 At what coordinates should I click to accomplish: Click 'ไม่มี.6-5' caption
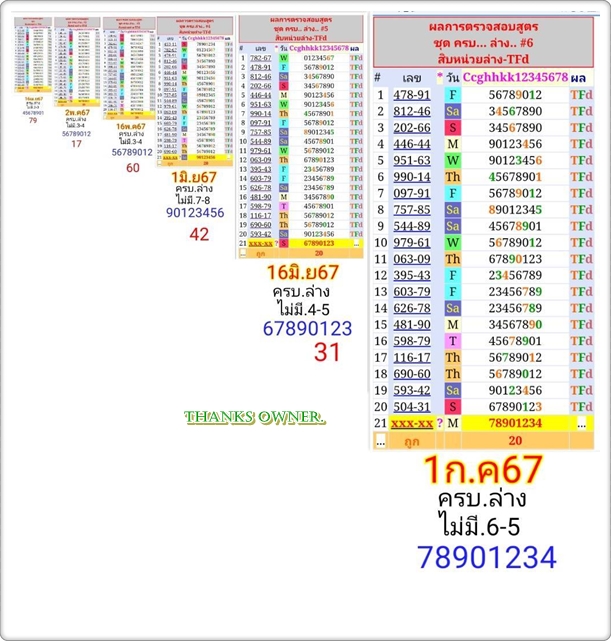tap(479, 527)
